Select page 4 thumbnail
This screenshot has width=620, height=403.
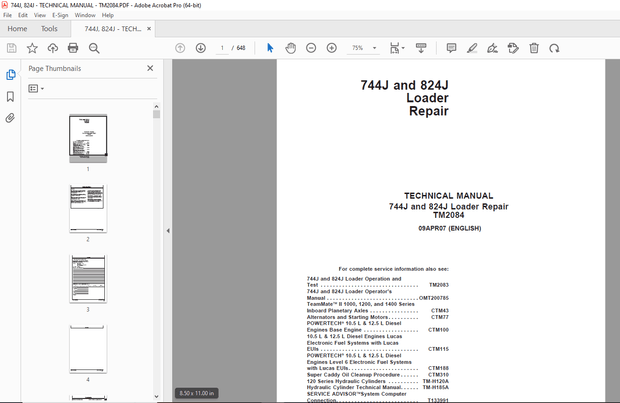[88, 349]
